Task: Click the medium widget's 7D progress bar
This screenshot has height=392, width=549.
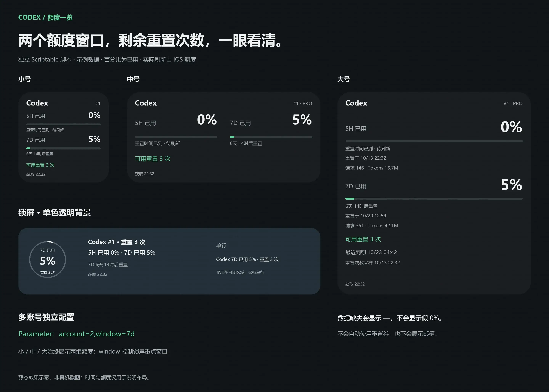Action: click(x=271, y=137)
